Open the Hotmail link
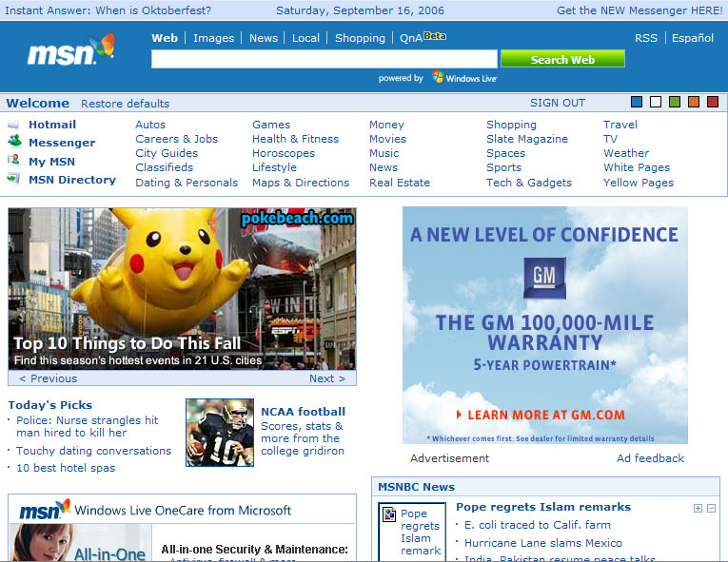This screenshot has width=728, height=562. tap(52, 125)
